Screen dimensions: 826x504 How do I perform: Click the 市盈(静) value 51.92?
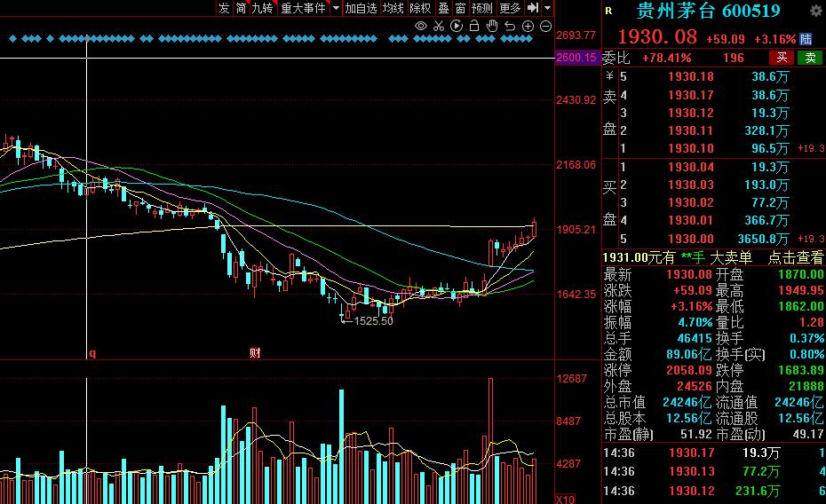point(696,434)
